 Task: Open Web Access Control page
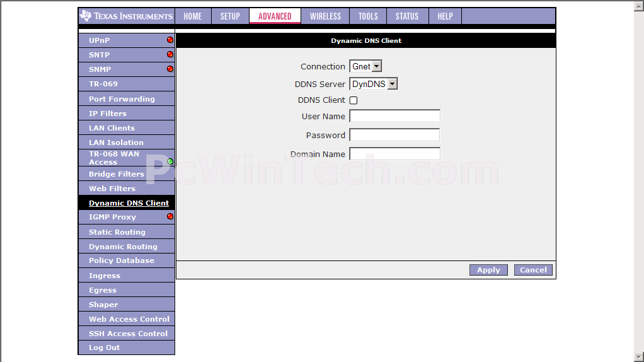tap(127, 319)
